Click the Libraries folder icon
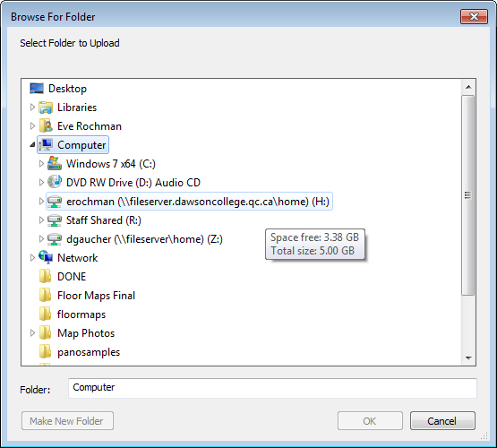This screenshot has height=448, width=497. (46, 108)
